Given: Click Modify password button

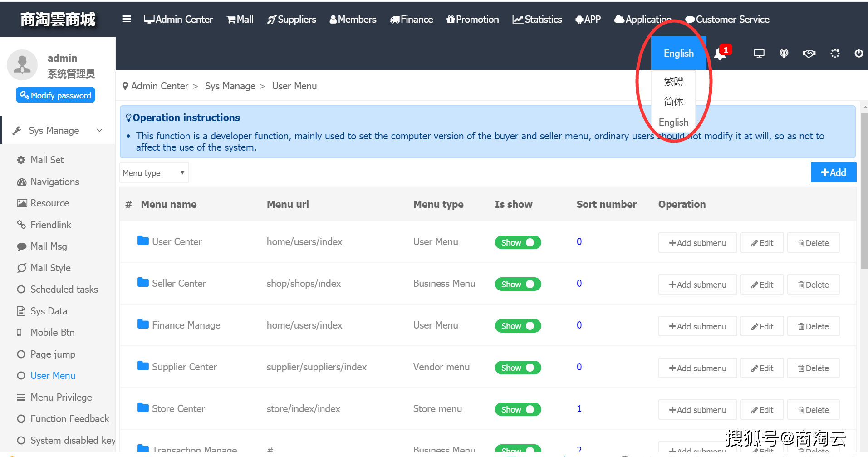Looking at the screenshot, I should coord(55,95).
